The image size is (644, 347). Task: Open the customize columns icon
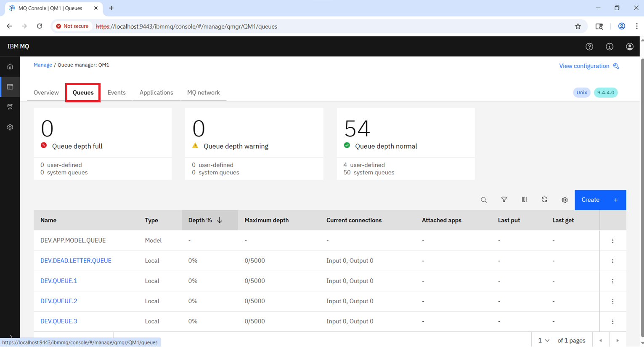point(524,200)
